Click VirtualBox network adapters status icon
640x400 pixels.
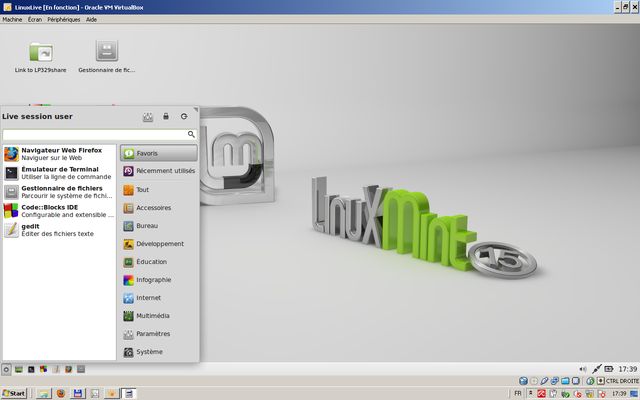[555, 381]
